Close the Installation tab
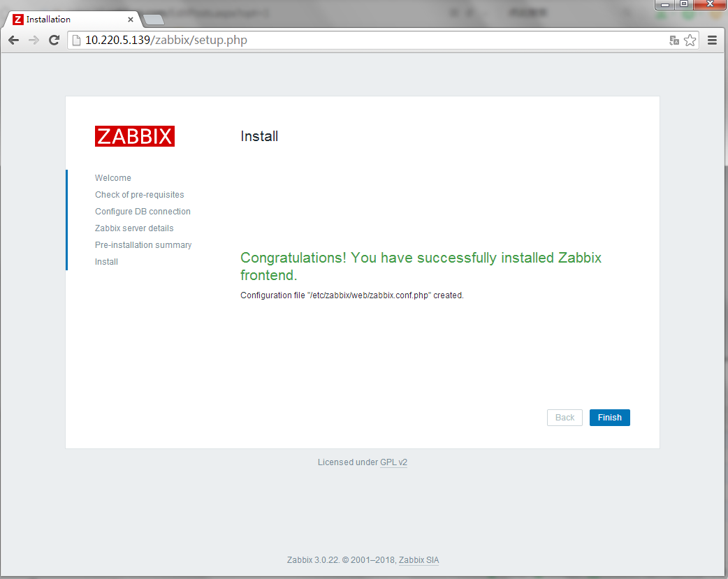Viewport: 728px width, 579px height. point(131,20)
